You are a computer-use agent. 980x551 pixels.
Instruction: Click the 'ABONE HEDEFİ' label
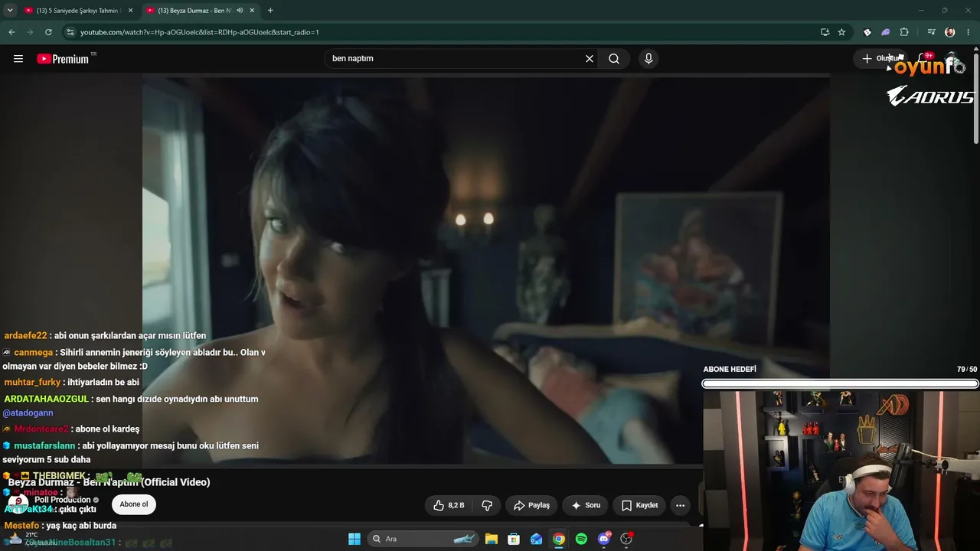(730, 370)
